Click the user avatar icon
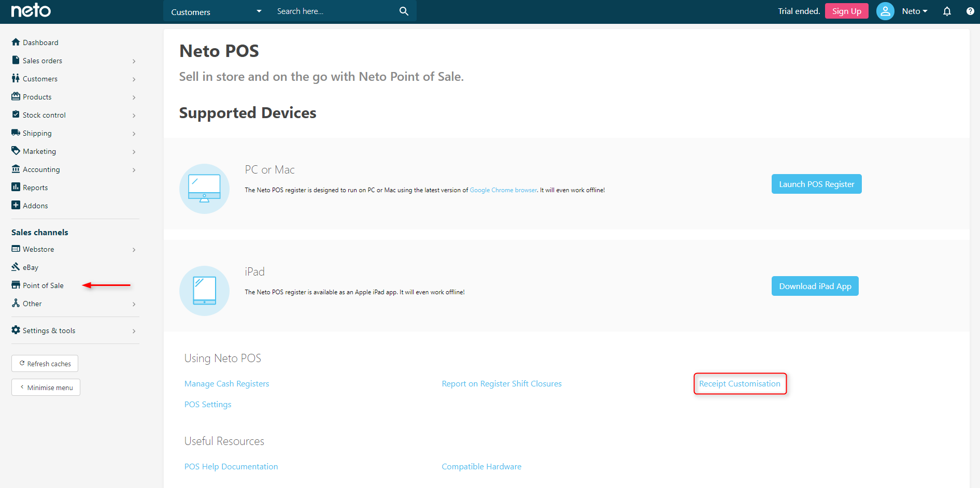 885,11
